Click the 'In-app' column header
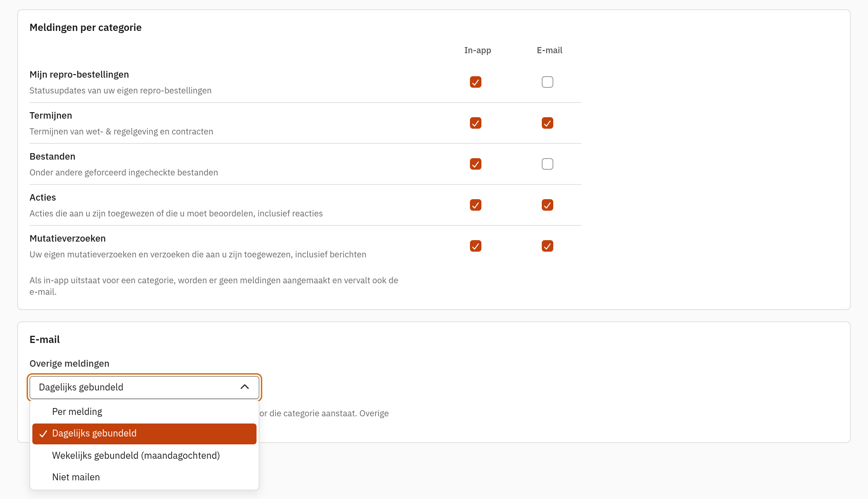The image size is (868, 499). point(477,50)
